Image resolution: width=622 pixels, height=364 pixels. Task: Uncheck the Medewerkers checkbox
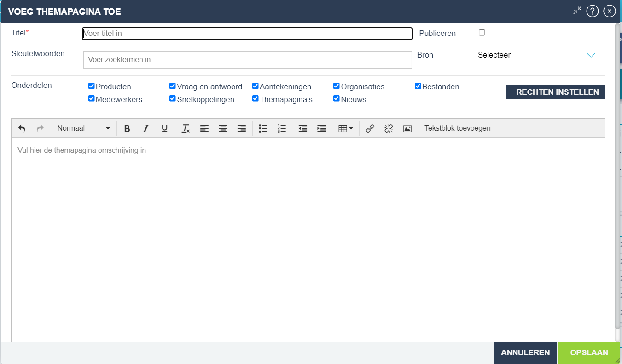(91, 98)
